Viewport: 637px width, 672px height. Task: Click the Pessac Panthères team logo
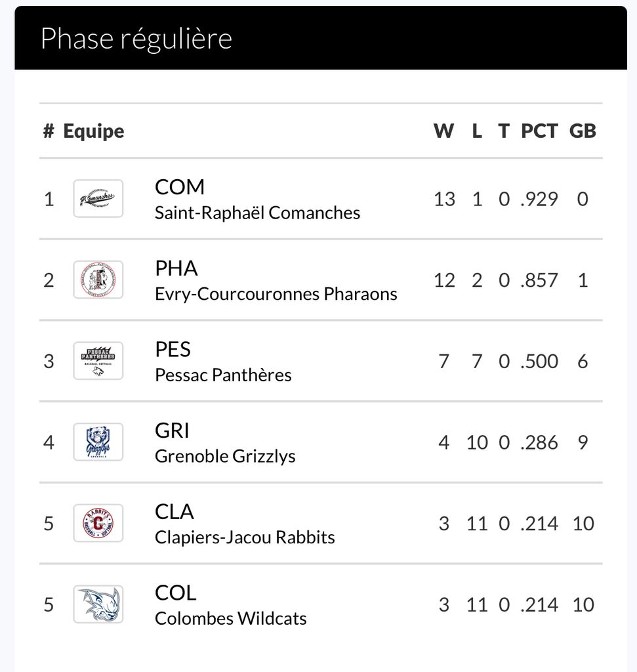98,361
